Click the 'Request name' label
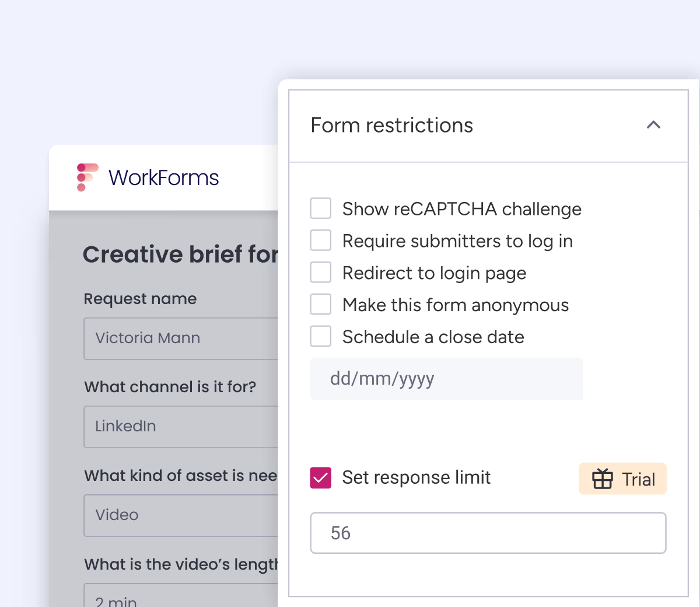700x607 pixels. (141, 299)
